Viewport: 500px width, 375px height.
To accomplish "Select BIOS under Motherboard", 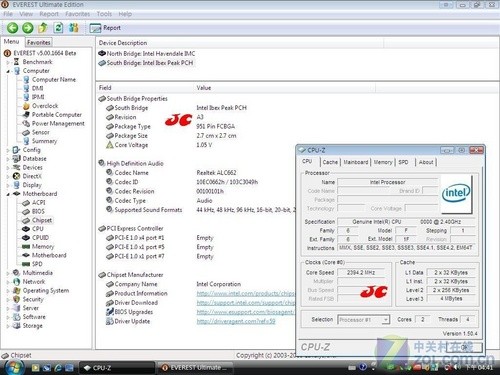I will [x=38, y=211].
